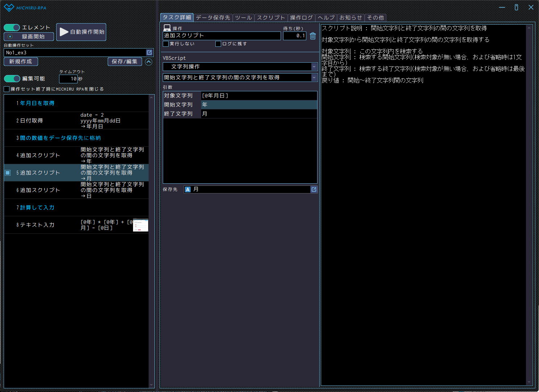539x392 pixels.
Task: Click the open icon in 保存先 field
Action: pyautogui.click(x=314, y=189)
